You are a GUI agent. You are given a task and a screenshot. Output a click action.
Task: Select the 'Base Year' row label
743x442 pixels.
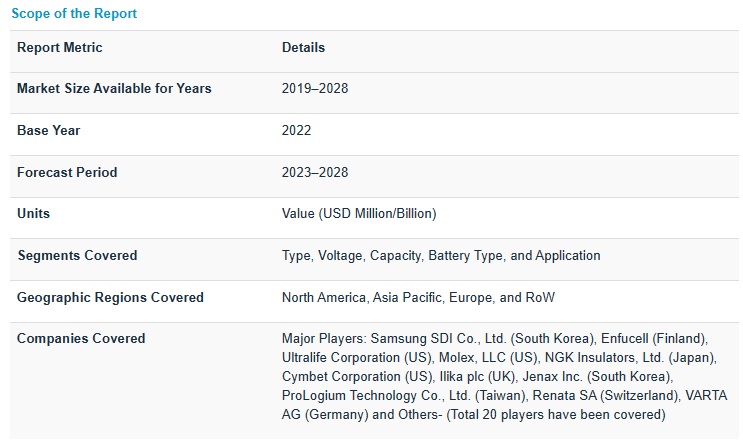coord(48,130)
